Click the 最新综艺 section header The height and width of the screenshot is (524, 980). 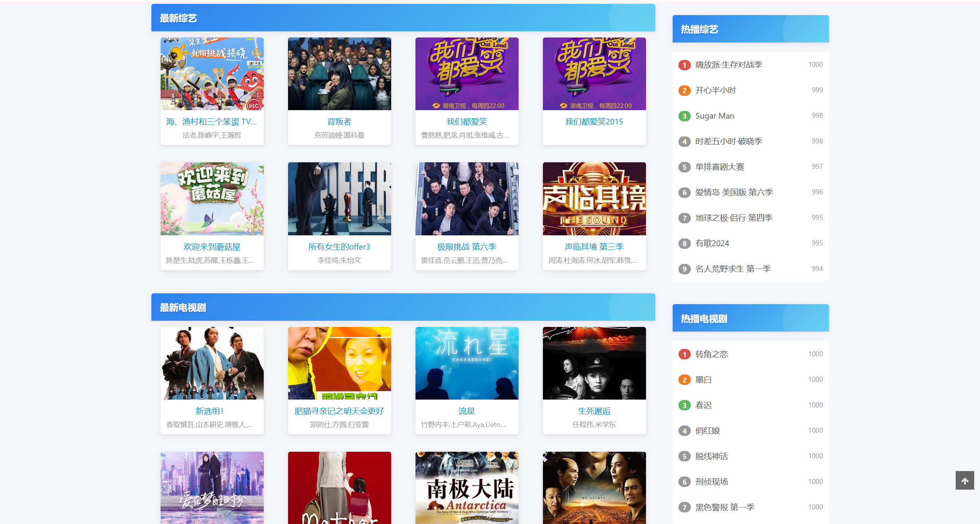[178, 18]
